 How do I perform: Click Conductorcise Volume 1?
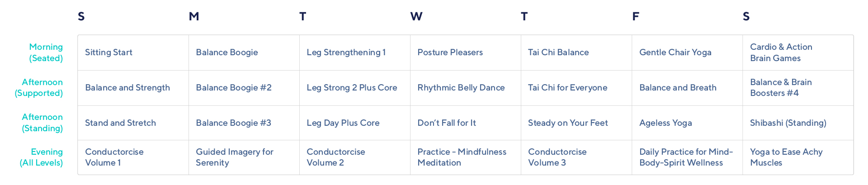(114, 157)
